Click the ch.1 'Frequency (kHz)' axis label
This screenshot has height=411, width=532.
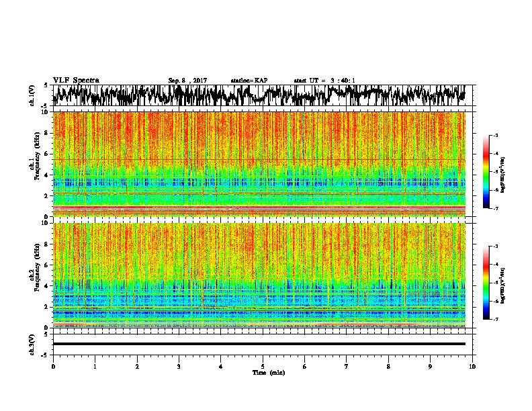(x=37, y=156)
